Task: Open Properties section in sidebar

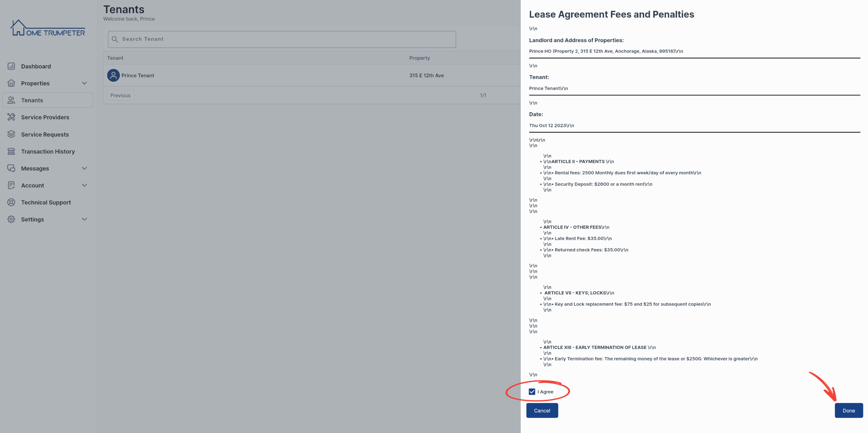Action: coord(47,83)
